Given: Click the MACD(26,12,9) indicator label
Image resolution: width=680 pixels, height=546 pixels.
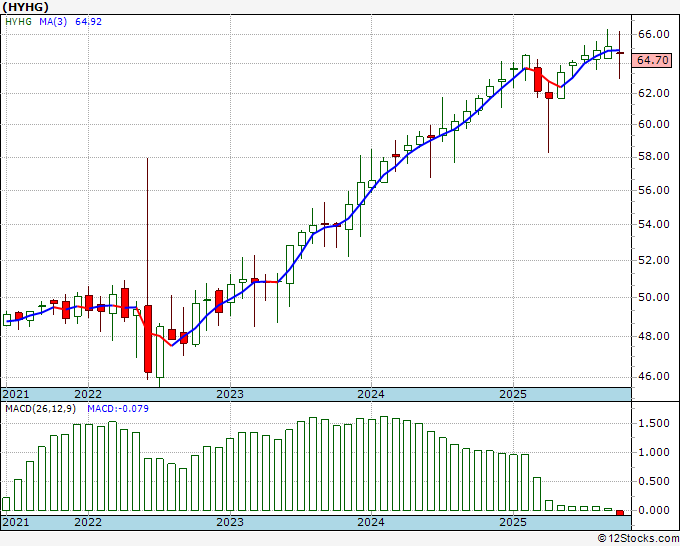Looking at the screenshot, I should click(41, 409).
